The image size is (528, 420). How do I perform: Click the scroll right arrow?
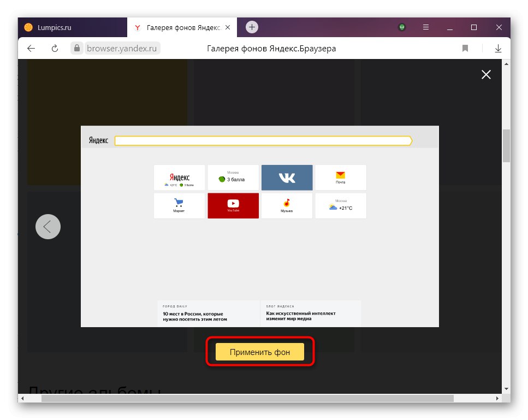497,399
